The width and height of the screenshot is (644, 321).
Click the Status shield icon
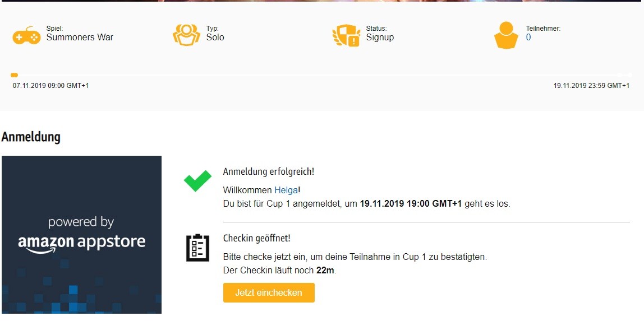coord(346,36)
